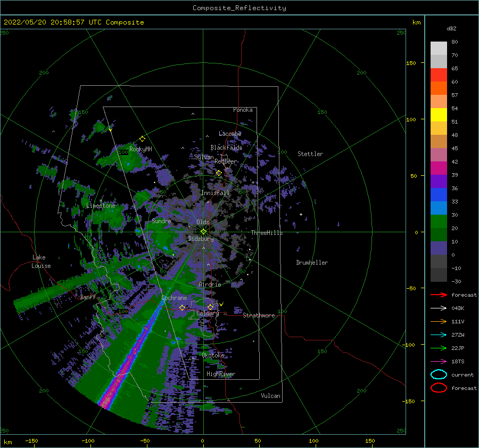Click the cyan 27ZW arrow icon
This screenshot has height=448, width=479.
tap(439, 335)
